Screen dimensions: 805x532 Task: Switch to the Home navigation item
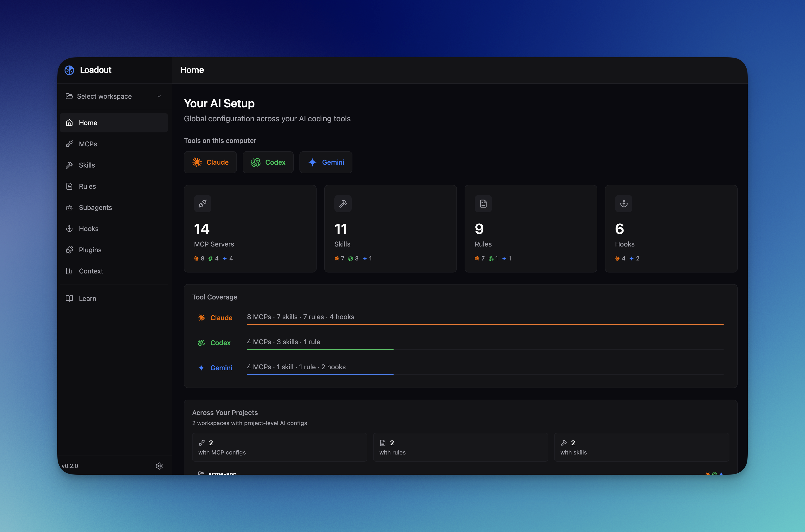click(88, 123)
